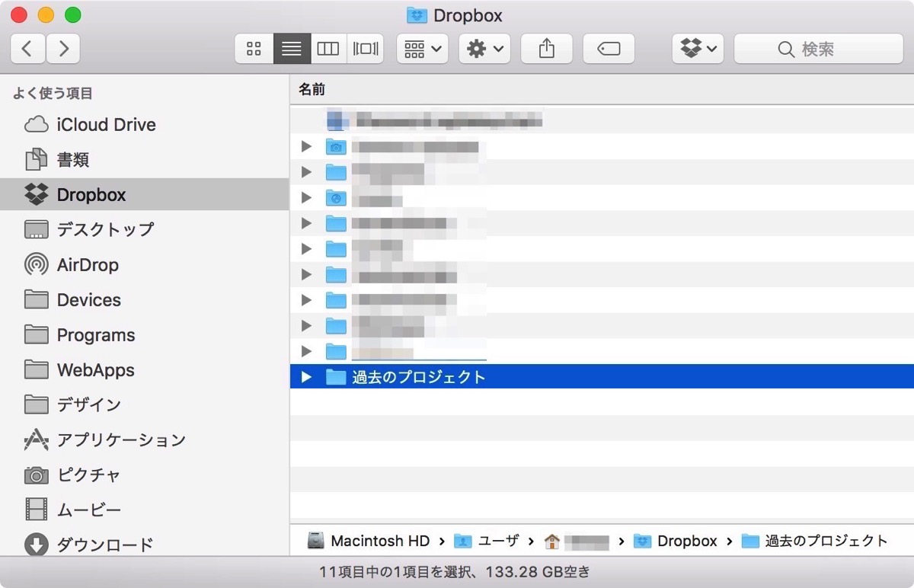Select Dropbox in the sidebar

[145, 195]
